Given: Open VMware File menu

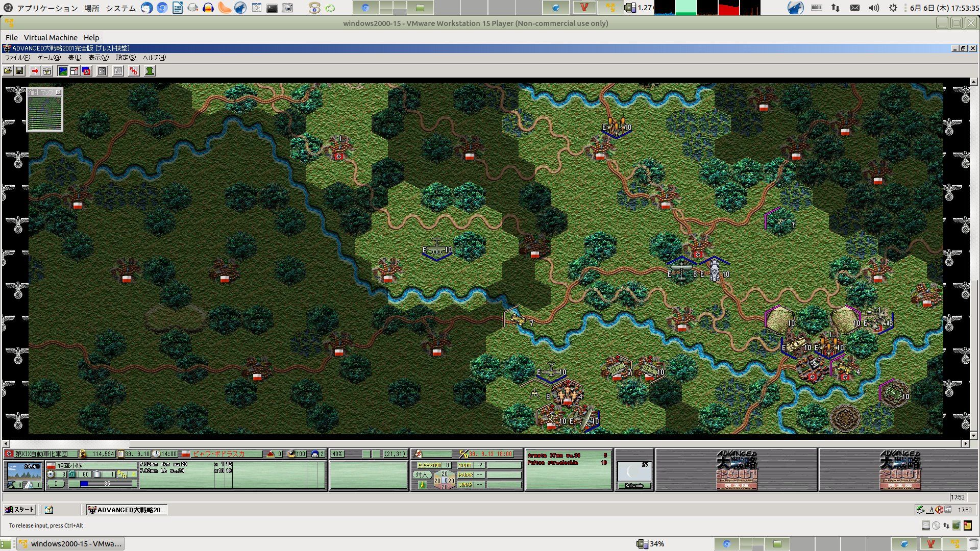Looking at the screenshot, I should [11, 38].
